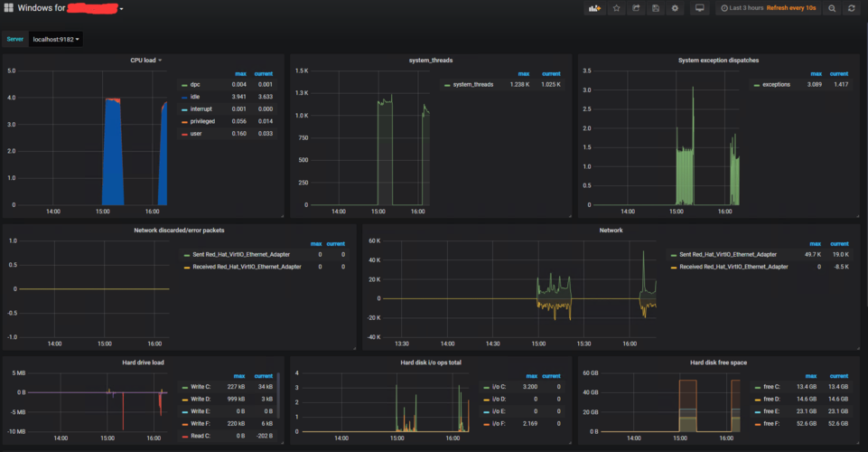Image resolution: width=868 pixels, height=452 pixels.
Task: Sort Hard disk free space by current
Action: pyautogui.click(x=839, y=376)
